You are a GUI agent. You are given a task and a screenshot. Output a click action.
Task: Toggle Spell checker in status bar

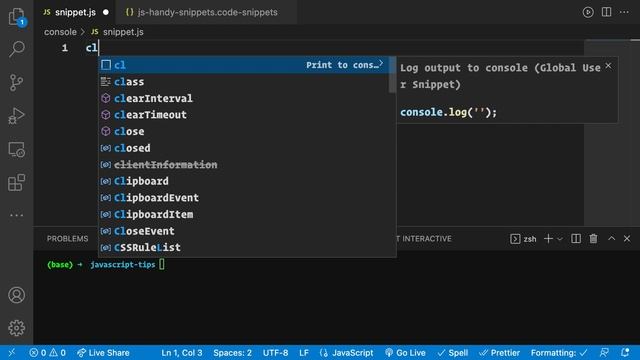(452, 353)
